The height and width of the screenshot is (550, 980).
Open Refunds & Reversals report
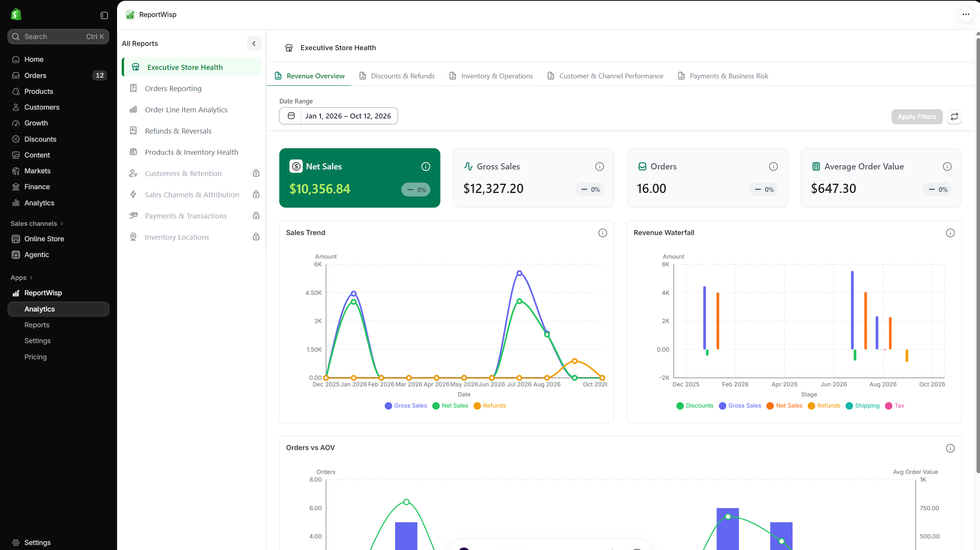192,131
